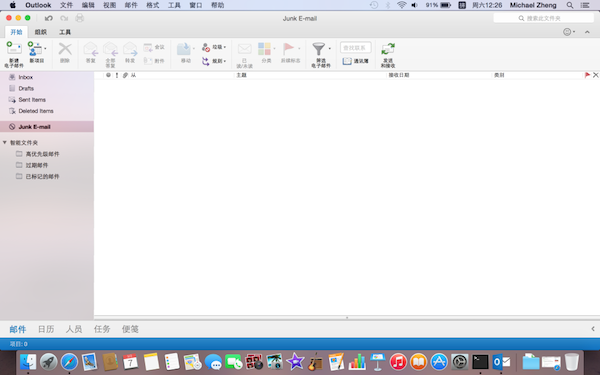Viewport: 600px width, 375px height.
Task: Click the Follow Up flag icon
Action: (x=289, y=49)
